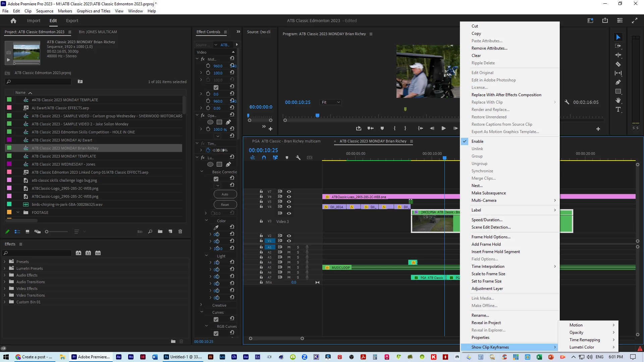The height and width of the screenshot is (362, 644).
Task: Click delete trash icon in Project panel
Action: pyautogui.click(x=180, y=232)
